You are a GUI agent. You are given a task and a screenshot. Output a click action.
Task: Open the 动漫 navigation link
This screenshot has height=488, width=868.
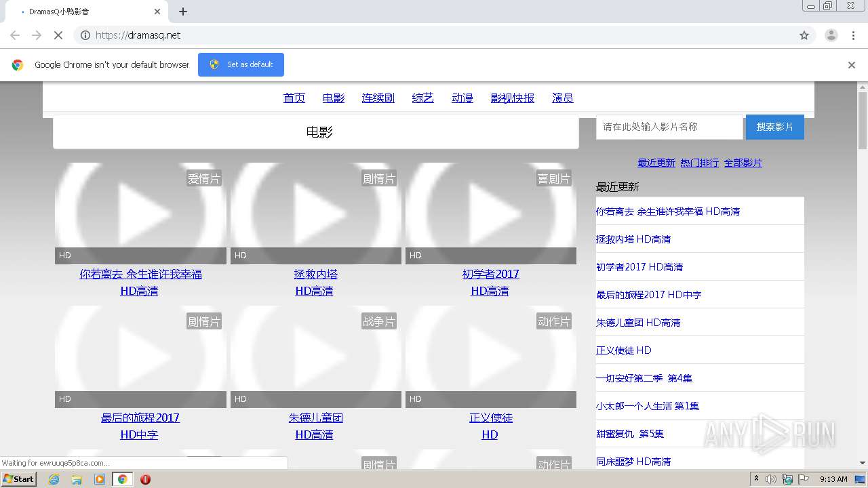[462, 98]
